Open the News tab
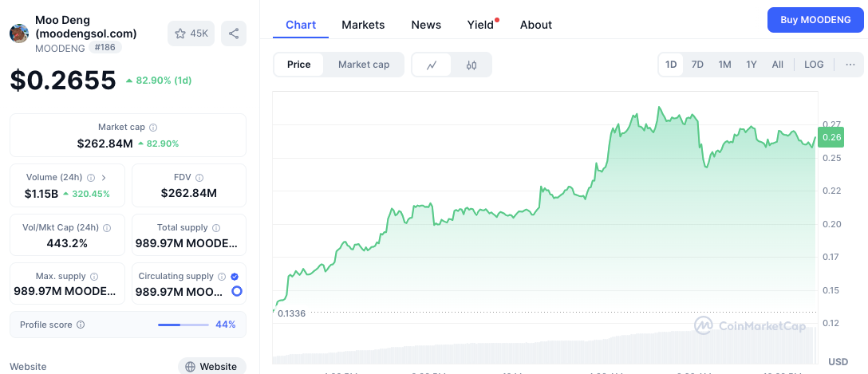This screenshot has height=374, width=868. point(426,25)
